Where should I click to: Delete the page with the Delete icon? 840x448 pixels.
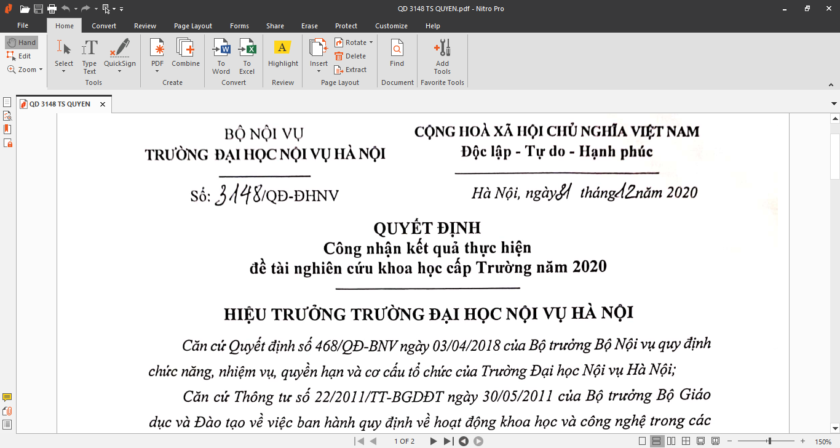tap(350, 56)
